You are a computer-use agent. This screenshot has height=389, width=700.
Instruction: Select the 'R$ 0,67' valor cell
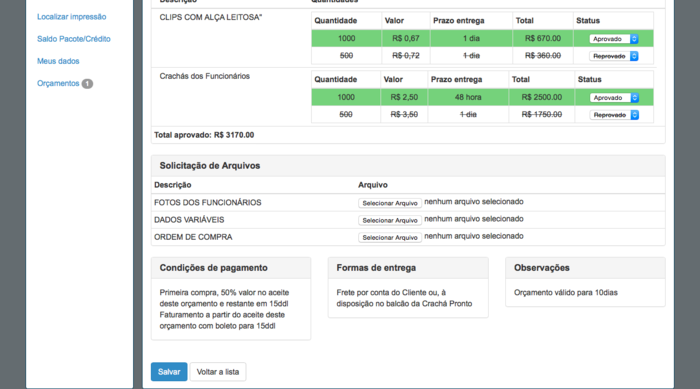pyautogui.click(x=406, y=38)
